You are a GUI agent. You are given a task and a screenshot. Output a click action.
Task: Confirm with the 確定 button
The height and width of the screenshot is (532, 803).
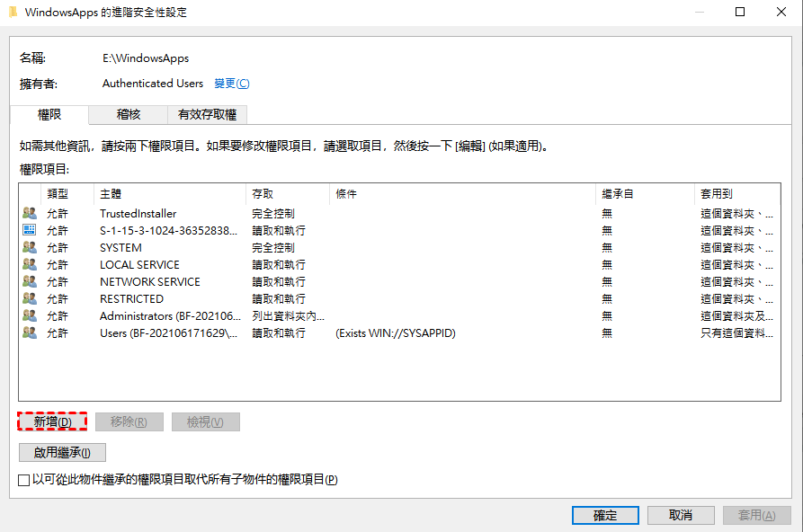point(605,515)
